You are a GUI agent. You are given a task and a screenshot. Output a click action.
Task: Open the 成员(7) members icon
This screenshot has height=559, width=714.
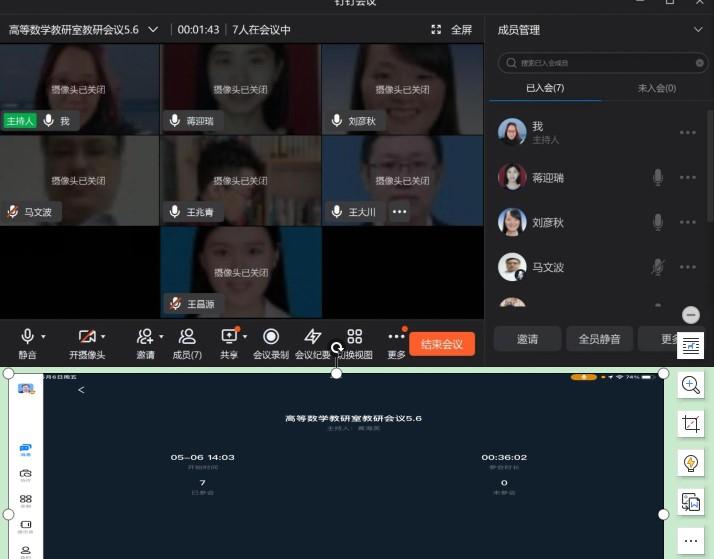click(x=187, y=337)
